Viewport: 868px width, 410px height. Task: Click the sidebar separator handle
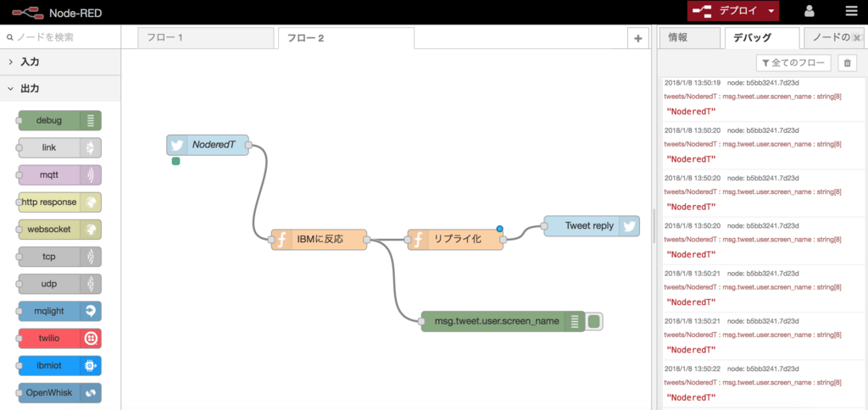coord(654,226)
